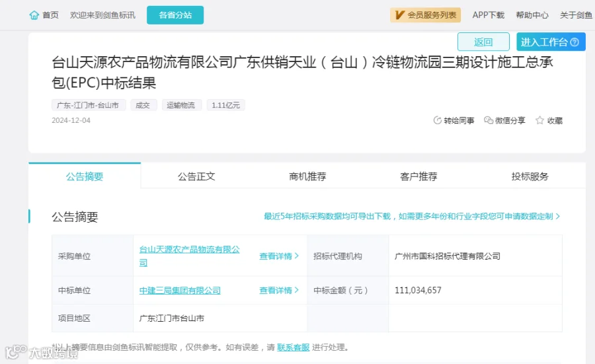Click the 进入工作台 button
The image size is (595, 364).
pos(551,42)
